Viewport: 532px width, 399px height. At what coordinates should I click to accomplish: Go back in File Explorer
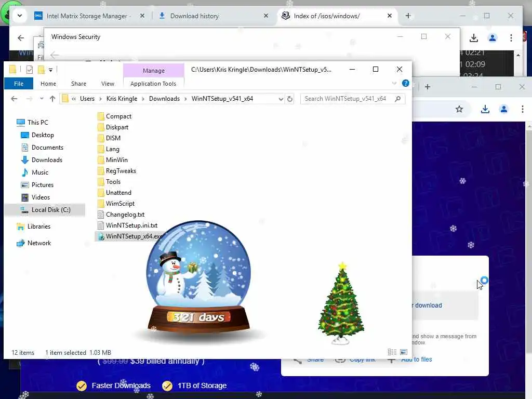(14, 99)
